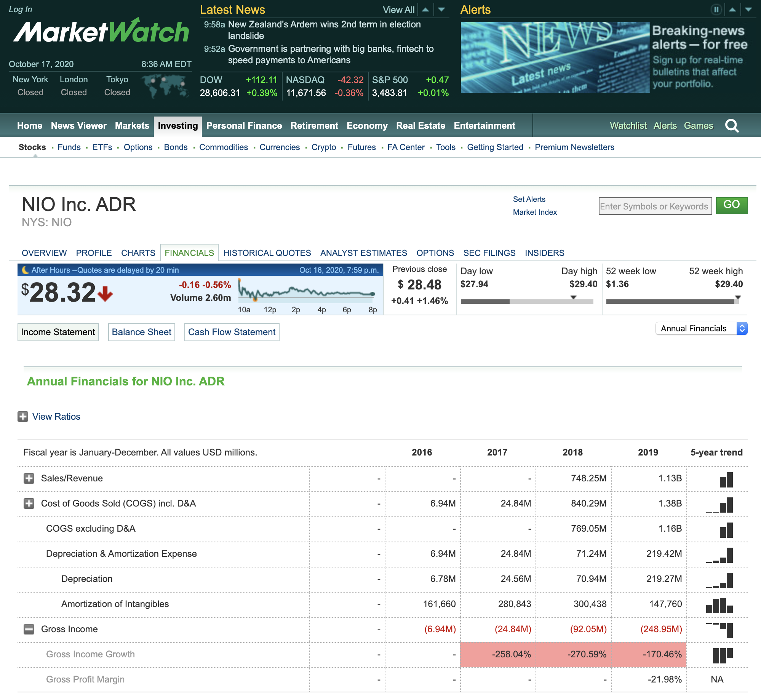761x700 pixels.
Task: Select the Investing menu tab
Action: click(178, 126)
